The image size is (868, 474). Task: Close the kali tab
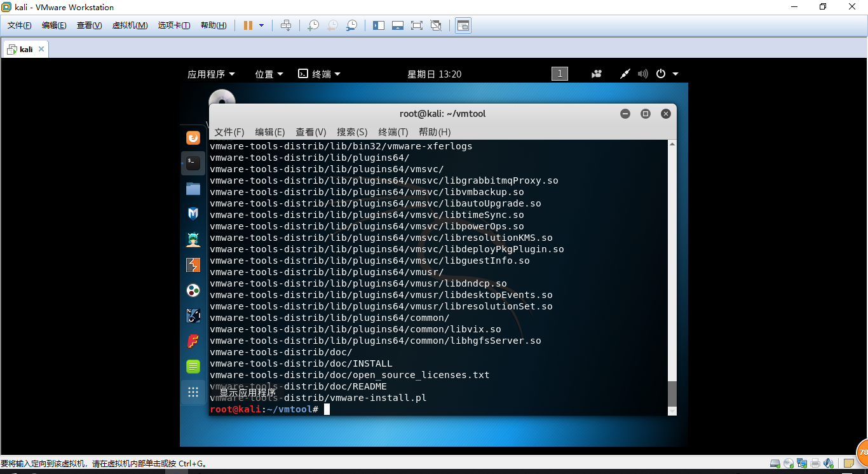[x=41, y=49]
